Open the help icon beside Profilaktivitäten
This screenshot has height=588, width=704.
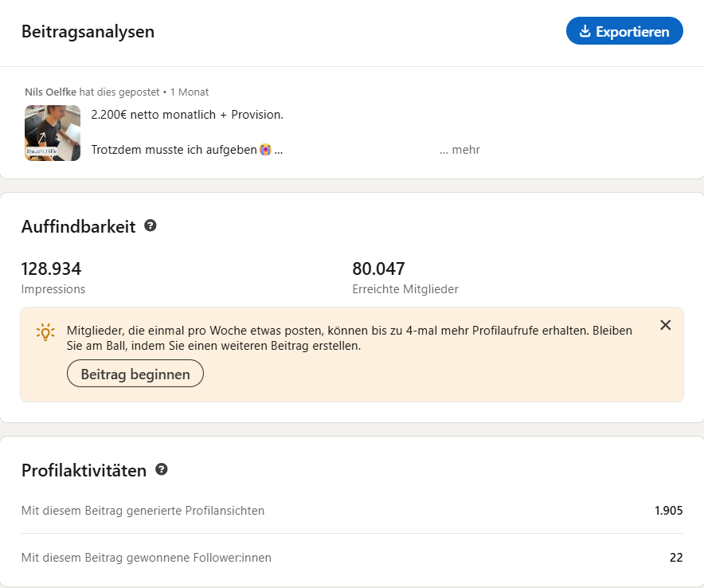[x=162, y=469]
